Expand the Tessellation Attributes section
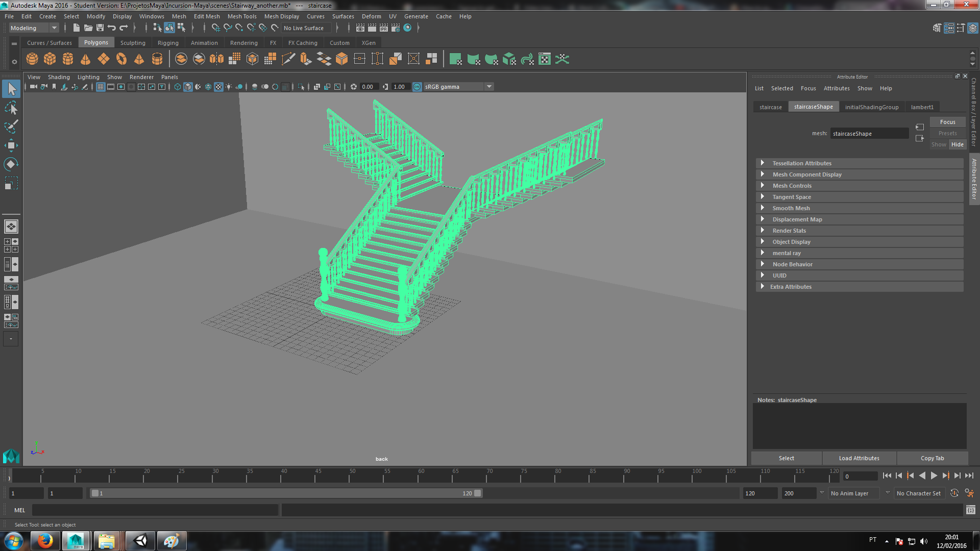 (x=860, y=163)
